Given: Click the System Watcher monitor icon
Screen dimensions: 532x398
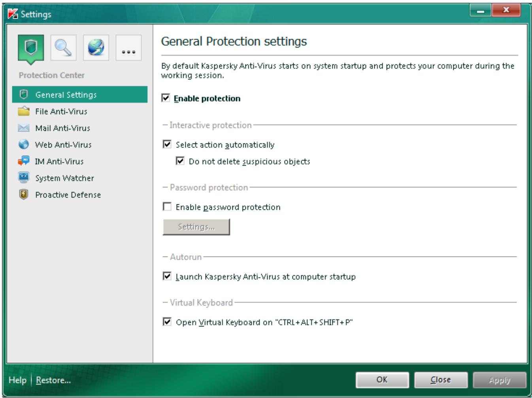Looking at the screenshot, I should (x=24, y=177).
